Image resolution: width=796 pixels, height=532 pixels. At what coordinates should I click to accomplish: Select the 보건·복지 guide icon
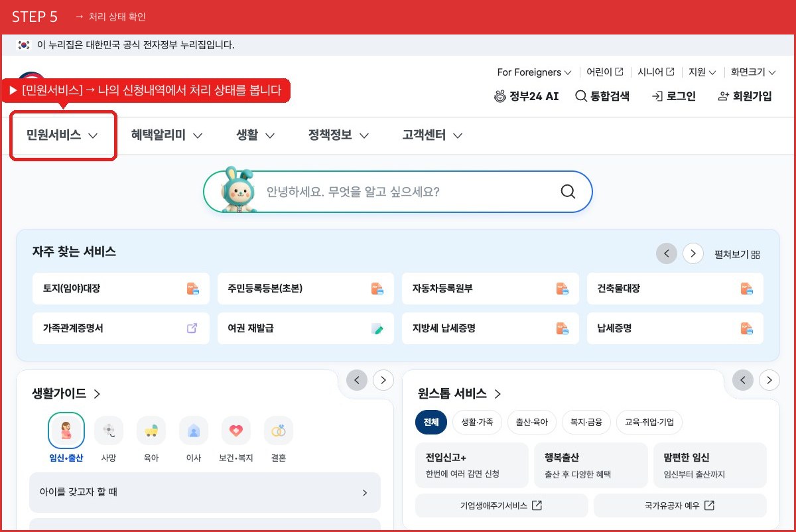[x=236, y=438]
